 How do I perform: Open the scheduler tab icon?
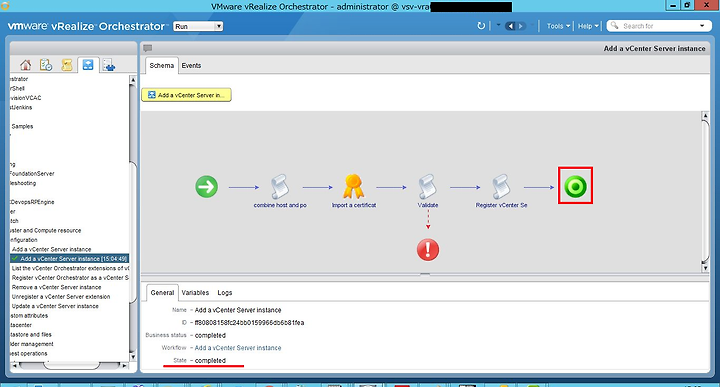coord(46,65)
